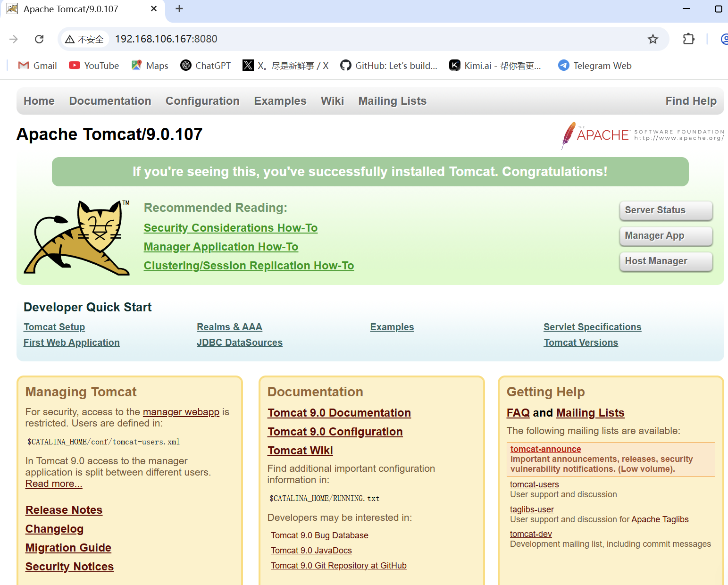Open Examples in the navigation bar
This screenshot has height=585, width=728.
[x=280, y=101]
